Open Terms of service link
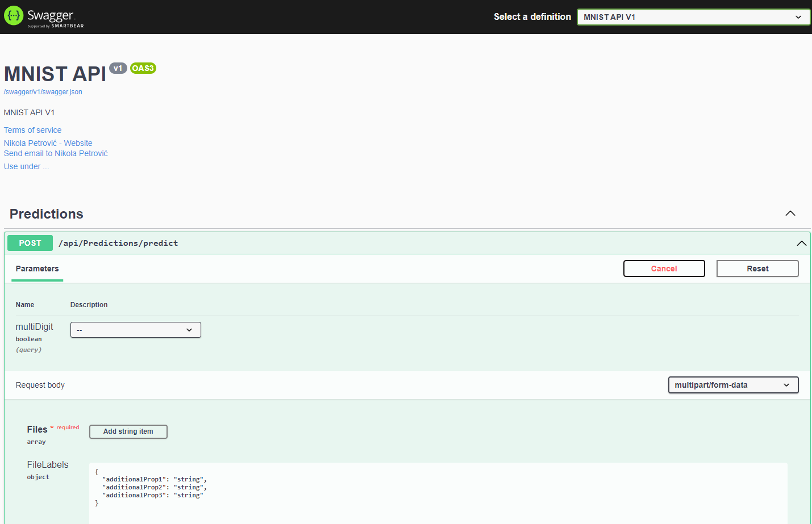812x524 pixels. pos(33,130)
